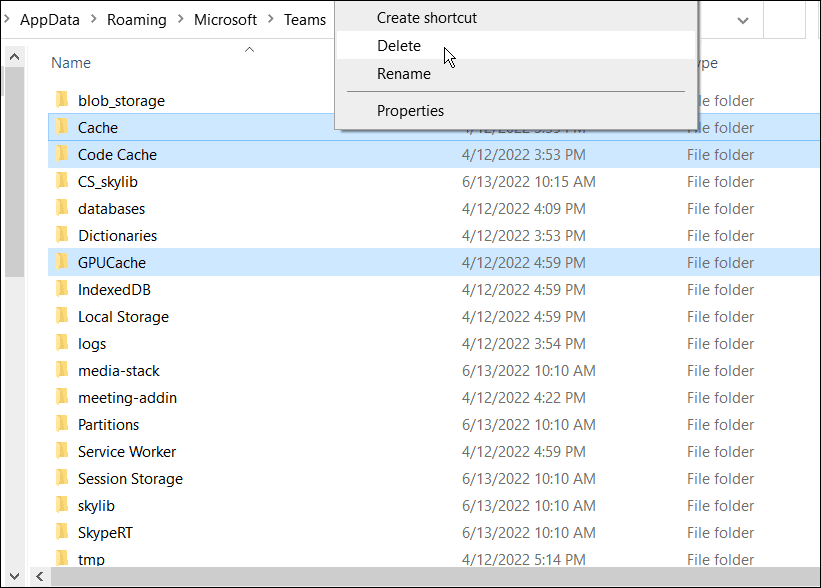Image resolution: width=821 pixels, height=588 pixels.
Task: Sort files by the Name column header
Action: pyautogui.click(x=71, y=63)
